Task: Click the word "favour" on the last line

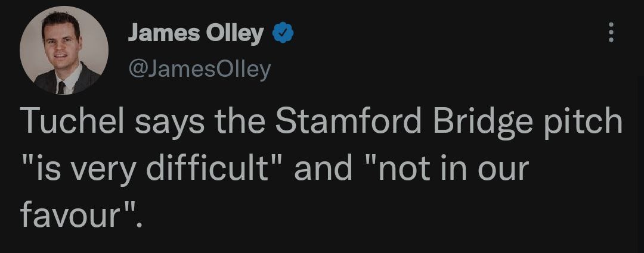Action: coord(70,215)
